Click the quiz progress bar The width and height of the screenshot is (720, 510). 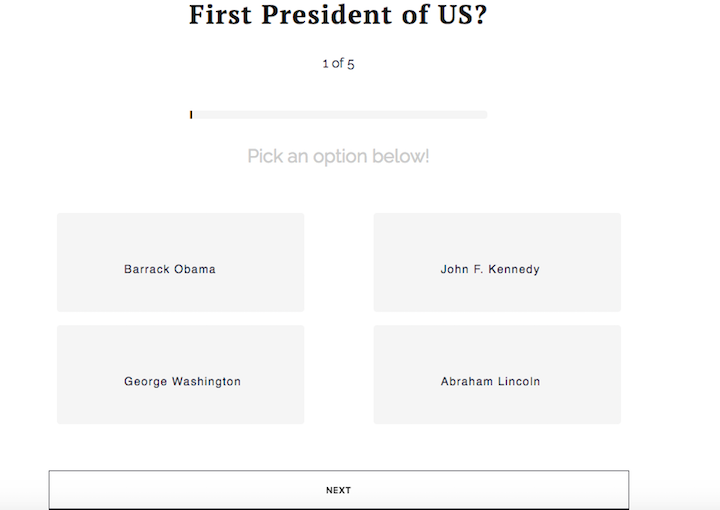click(x=338, y=115)
